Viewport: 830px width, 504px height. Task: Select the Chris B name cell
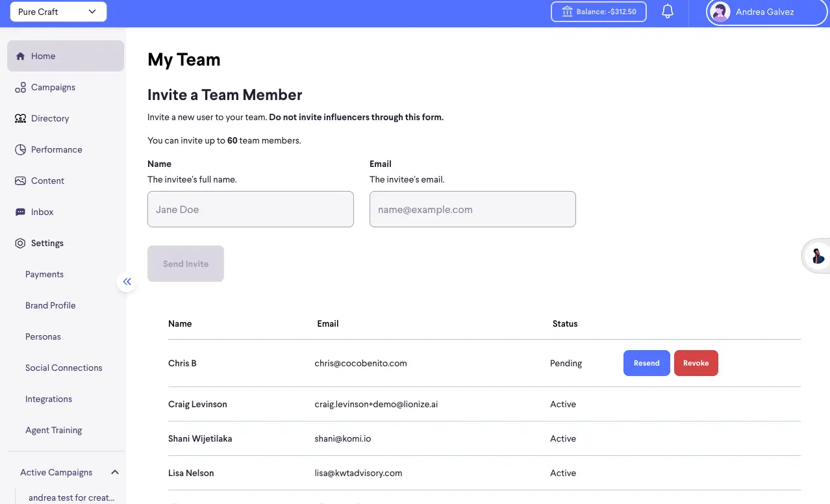point(182,364)
